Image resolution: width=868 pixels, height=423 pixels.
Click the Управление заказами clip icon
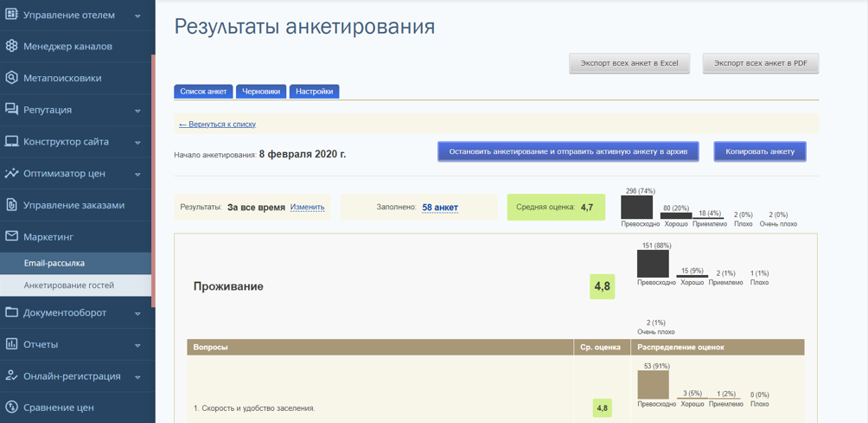11,205
